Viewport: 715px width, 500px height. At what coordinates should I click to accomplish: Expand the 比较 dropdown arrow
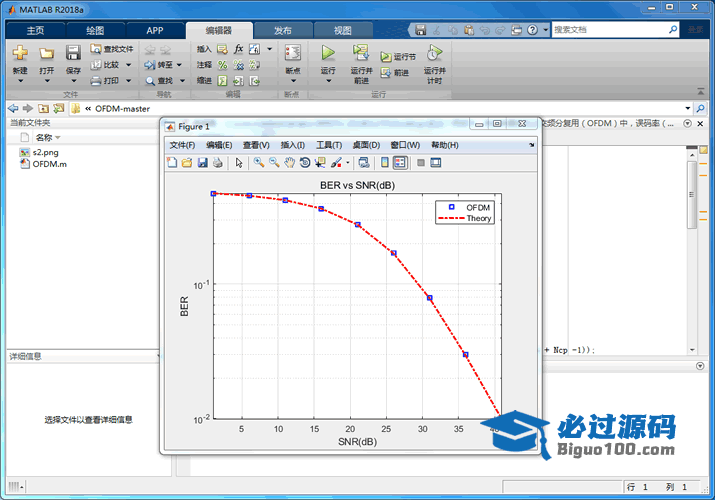pyautogui.click(x=129, y=65)
